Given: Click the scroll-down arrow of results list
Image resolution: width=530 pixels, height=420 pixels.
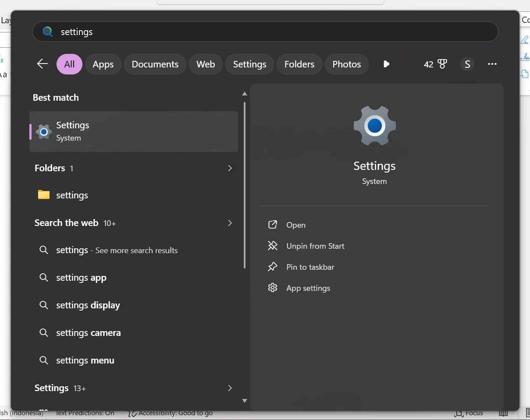Looking at the screenshot, I should (x=245, y=401).
